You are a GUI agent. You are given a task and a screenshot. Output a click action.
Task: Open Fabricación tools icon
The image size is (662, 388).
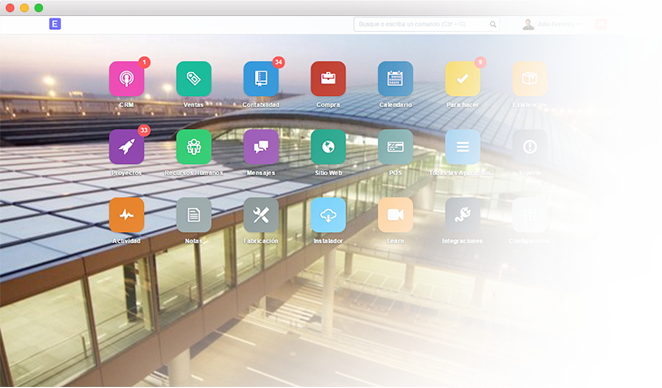coord(261,215)
